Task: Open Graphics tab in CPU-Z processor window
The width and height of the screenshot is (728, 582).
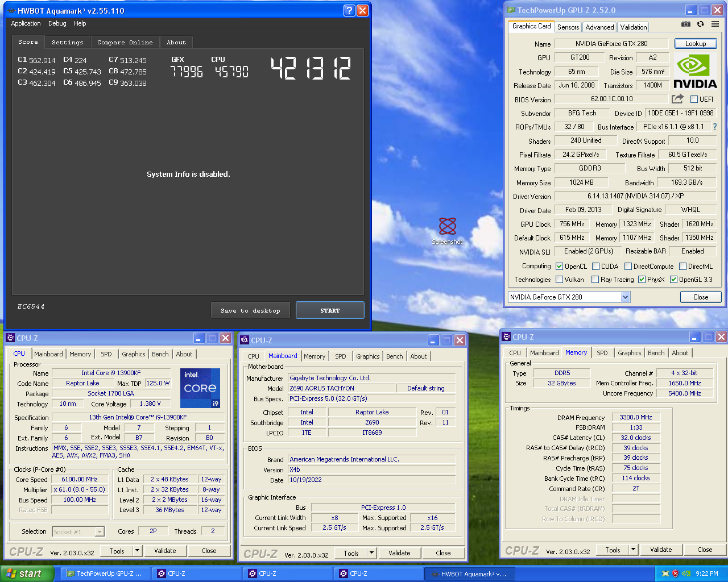Action: tap(134, 354)
